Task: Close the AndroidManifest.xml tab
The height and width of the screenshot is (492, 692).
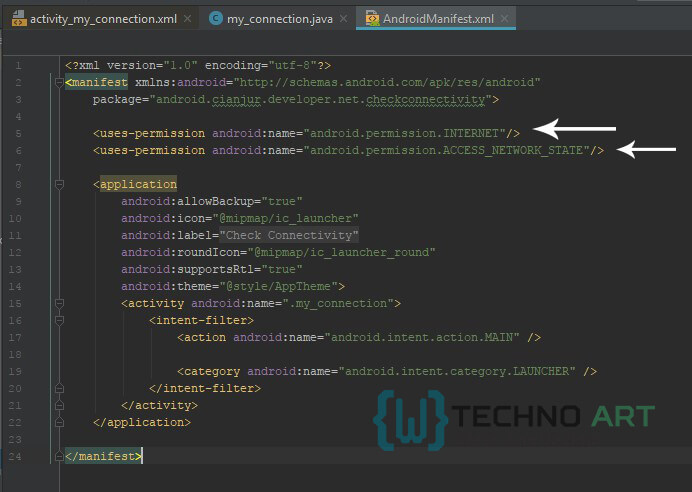Action: pos(504,19)
